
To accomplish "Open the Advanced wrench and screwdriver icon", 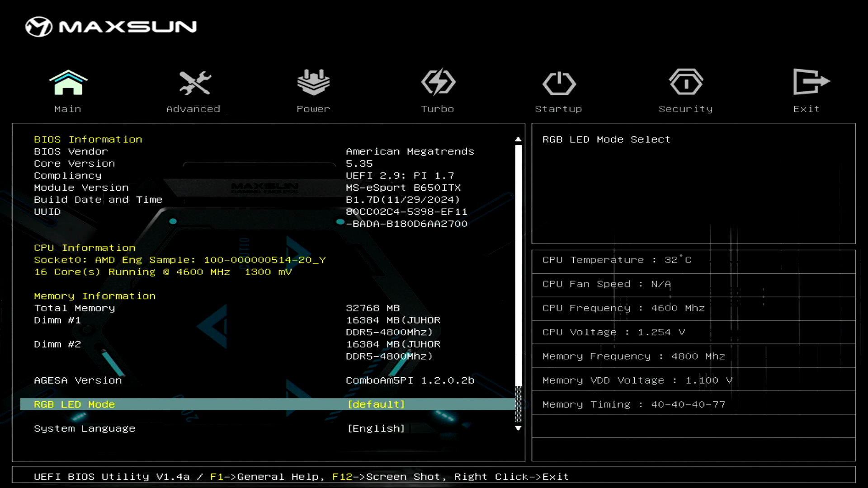I will click(x=194, y=83).
